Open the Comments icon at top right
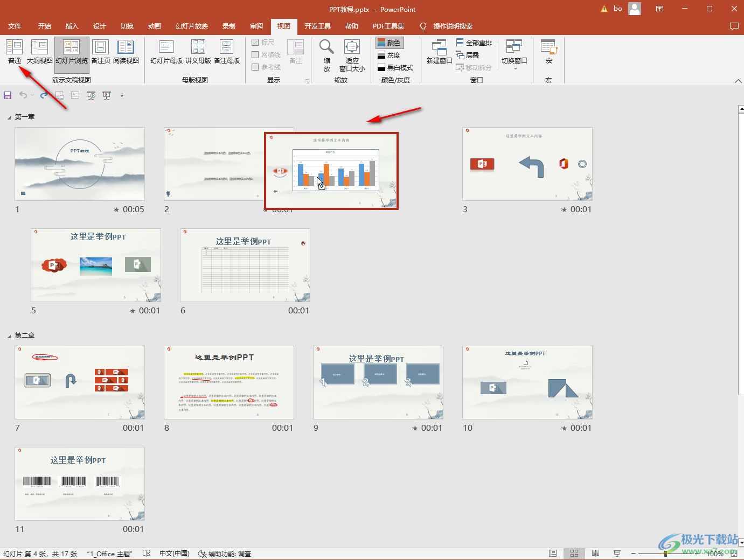Screen dimensions: 744x560 point(734,26)
